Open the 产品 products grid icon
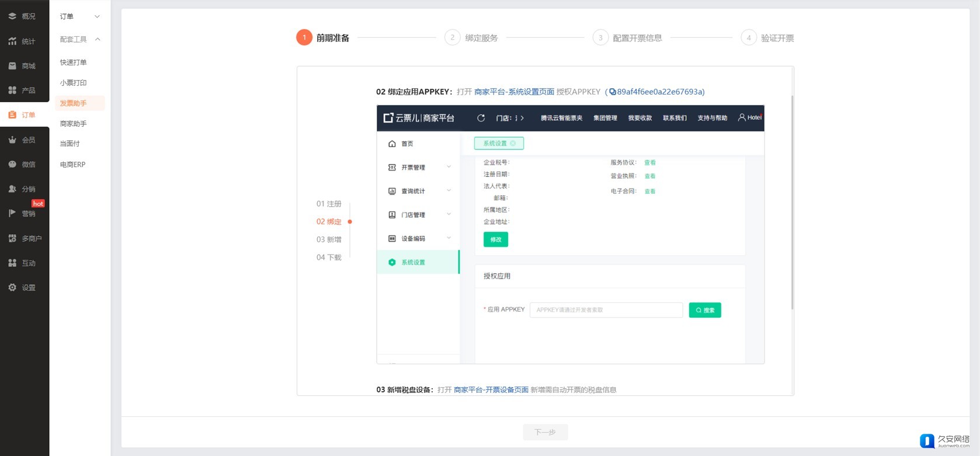The width and height of the screenshot is (980, 456). (12, 90)
